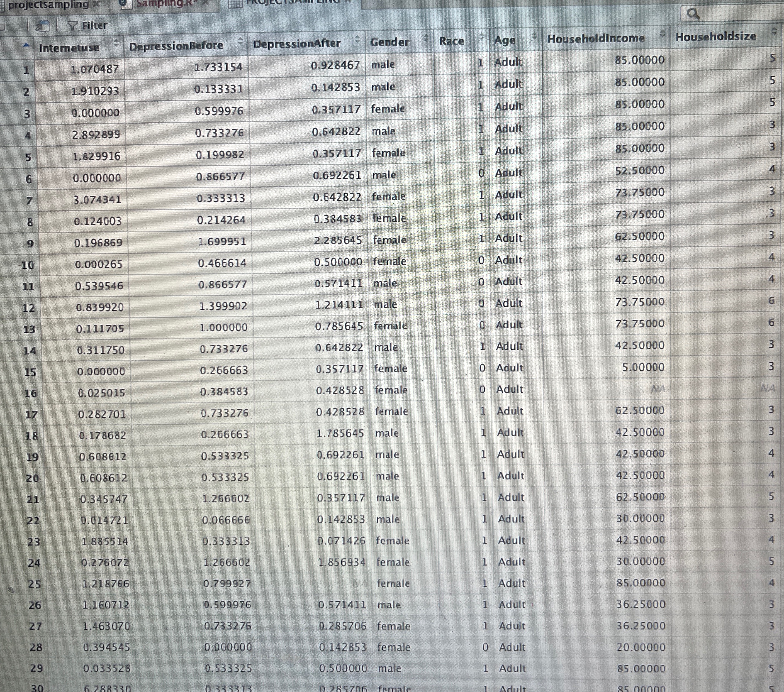Toggle Race column sort arrows
784x692 pixels.
[482, 36]
